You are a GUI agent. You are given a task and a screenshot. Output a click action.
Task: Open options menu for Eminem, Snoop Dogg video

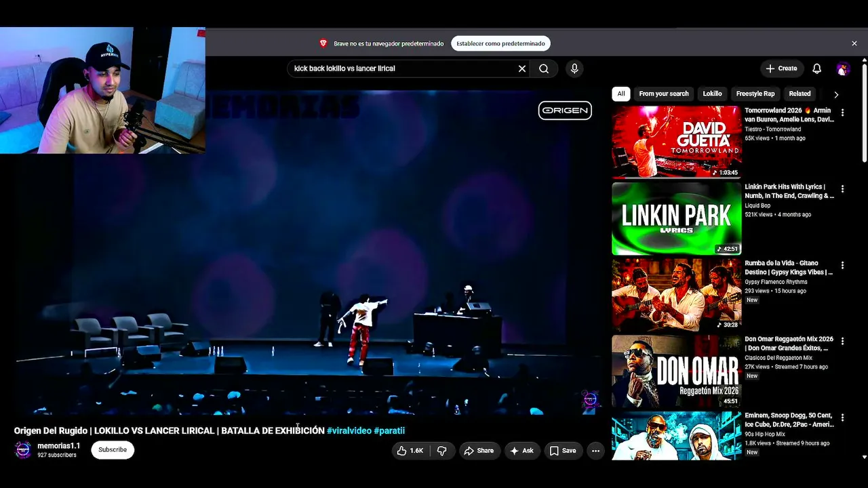point(843,418)
